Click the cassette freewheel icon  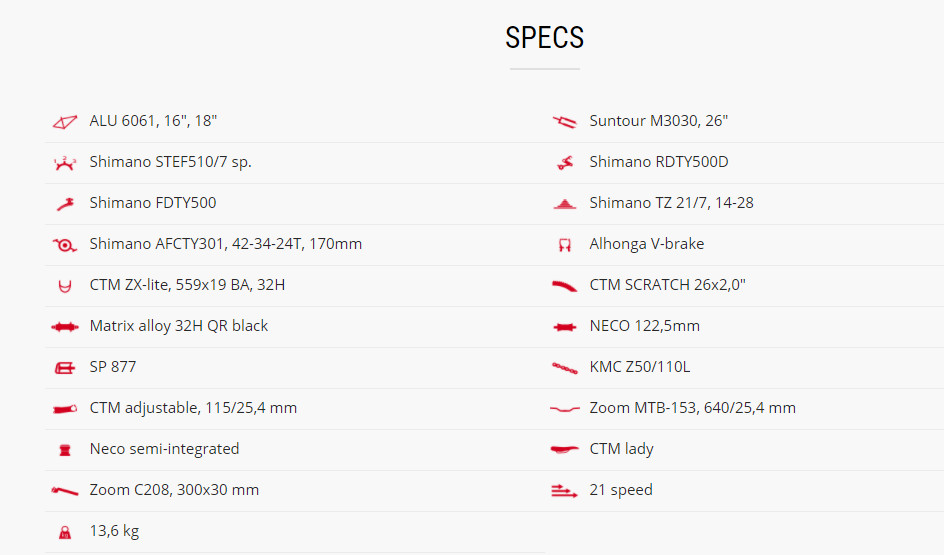pyautogui.click(x=564, y=204)
